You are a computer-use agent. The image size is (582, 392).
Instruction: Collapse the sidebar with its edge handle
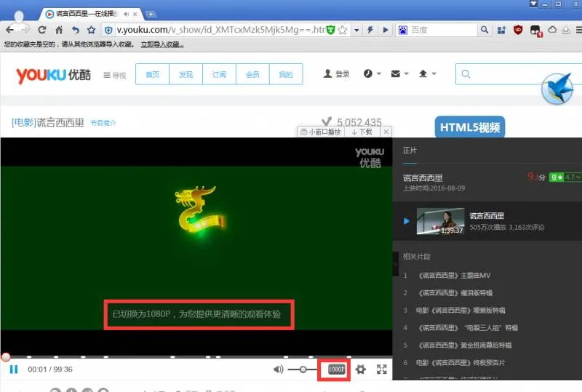394,264
